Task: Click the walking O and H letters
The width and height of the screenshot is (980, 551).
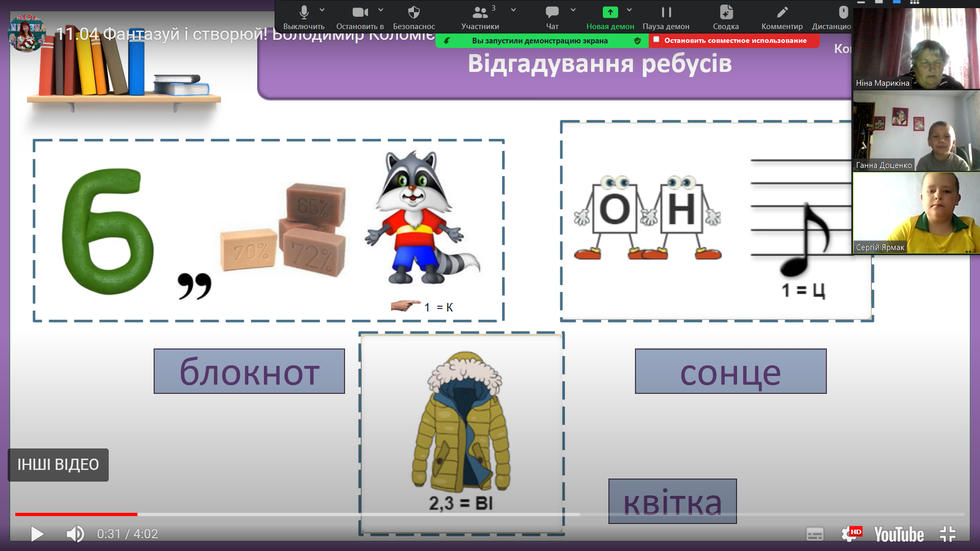Action: pyautogui.click(x=648, y=218)
